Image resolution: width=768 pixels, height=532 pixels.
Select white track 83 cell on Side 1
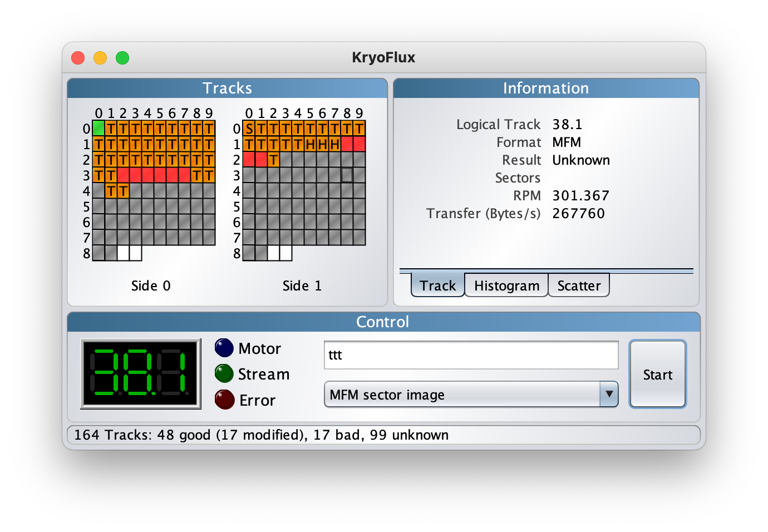click(x=285, y=253)
